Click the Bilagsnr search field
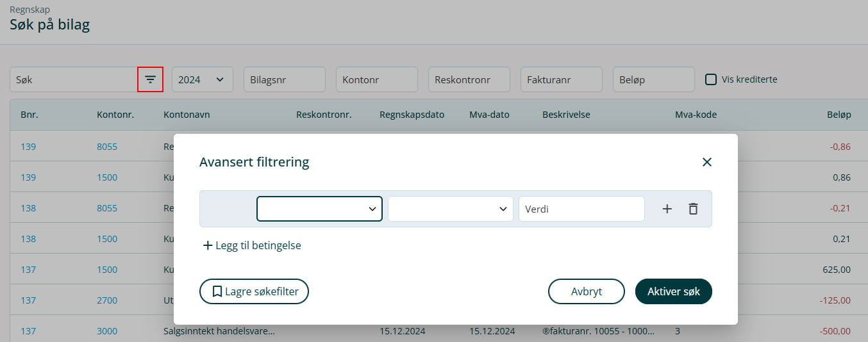Image resolution: width=868 pixels, height=342 pixels. pyautogui.click(x=284, y=79)
